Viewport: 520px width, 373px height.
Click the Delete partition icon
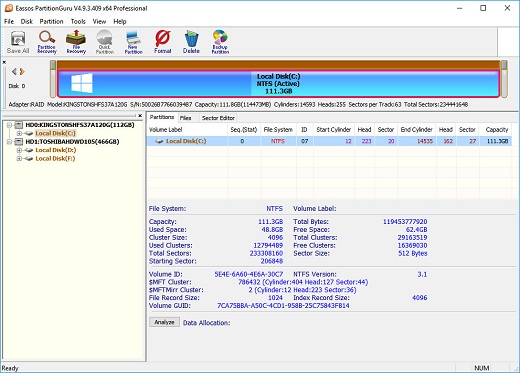click(x=191, y=42)
